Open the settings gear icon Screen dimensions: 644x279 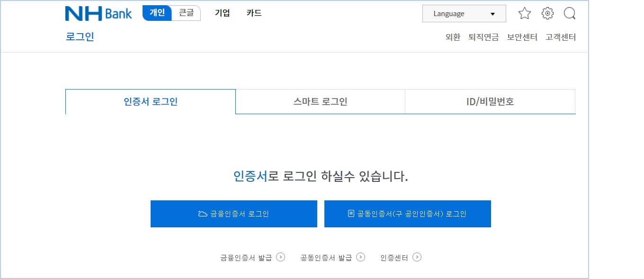click(547, 13)
